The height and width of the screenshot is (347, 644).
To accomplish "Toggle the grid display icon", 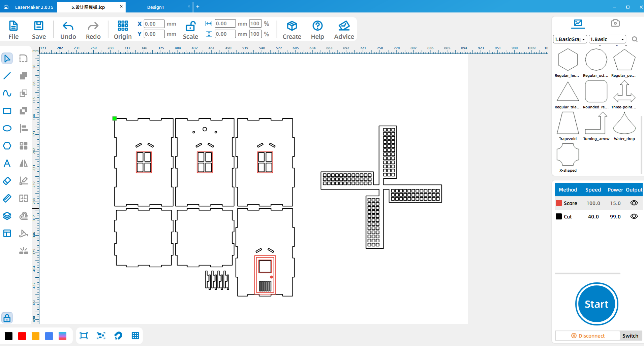I will (x=135, y=336).
